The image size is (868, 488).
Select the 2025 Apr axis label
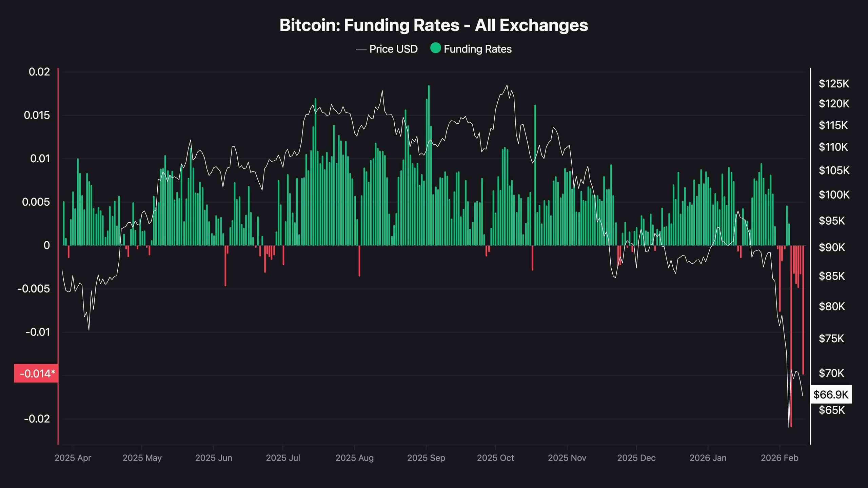point(73,458)
